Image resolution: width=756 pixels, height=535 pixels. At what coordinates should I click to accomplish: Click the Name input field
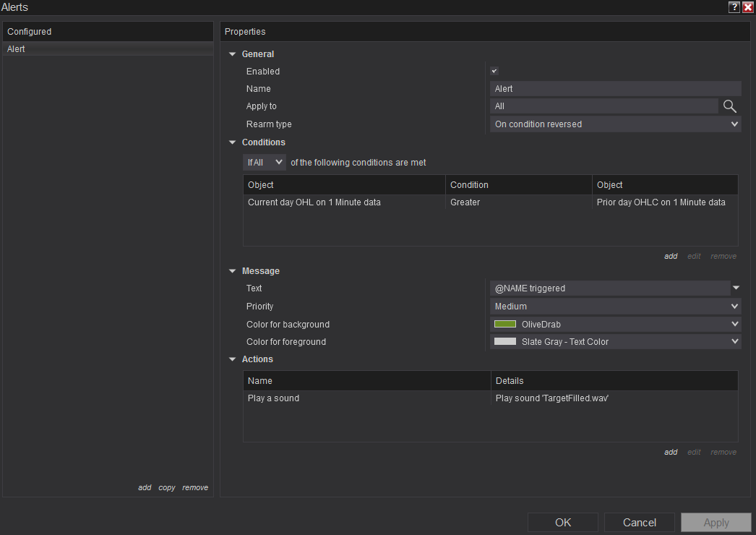pos(615,89)
